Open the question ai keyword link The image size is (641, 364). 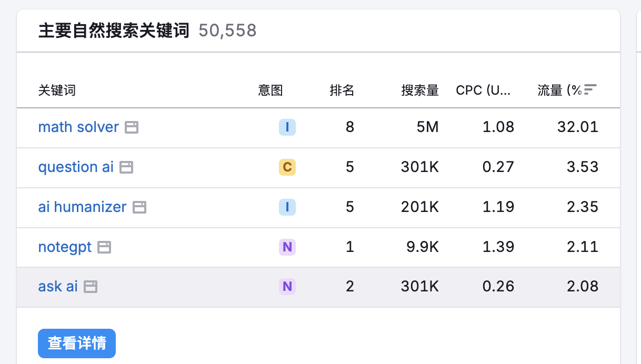pos(76,167)
